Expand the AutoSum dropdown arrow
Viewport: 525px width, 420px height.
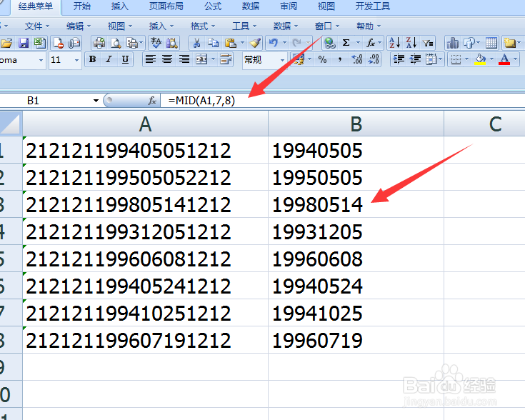click(x=358, y=43)
